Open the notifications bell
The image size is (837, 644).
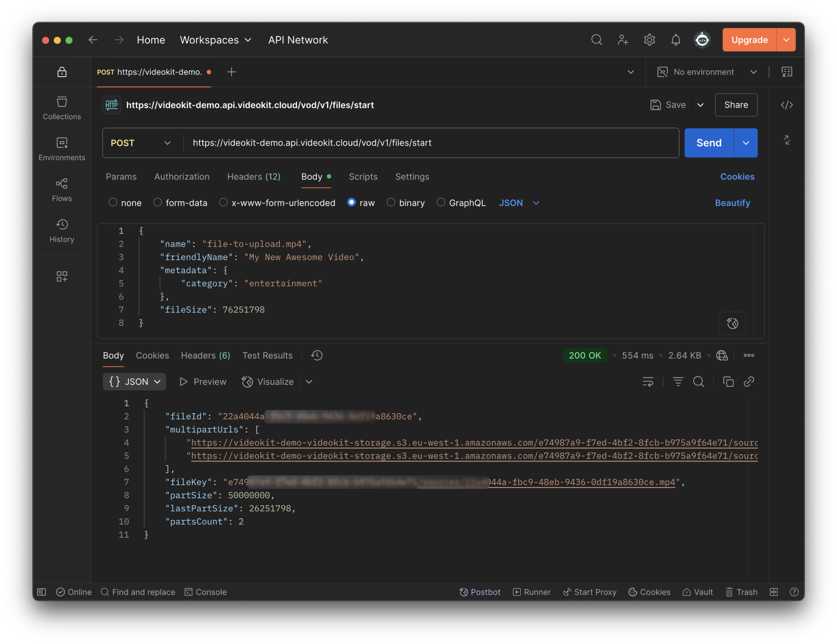tap(676, 40)
